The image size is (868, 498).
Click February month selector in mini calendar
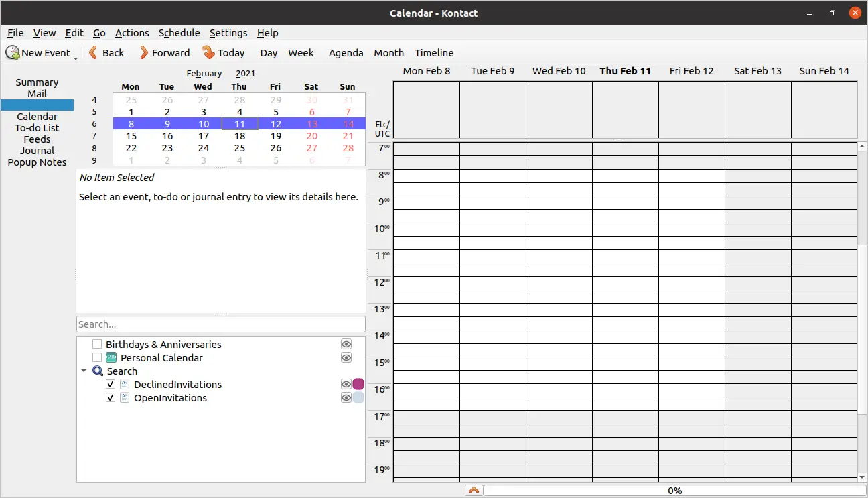204,74
